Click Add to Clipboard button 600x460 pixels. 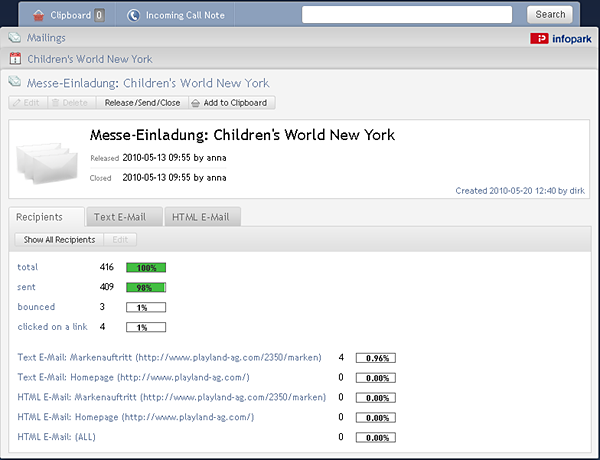(x=232, y=103)
